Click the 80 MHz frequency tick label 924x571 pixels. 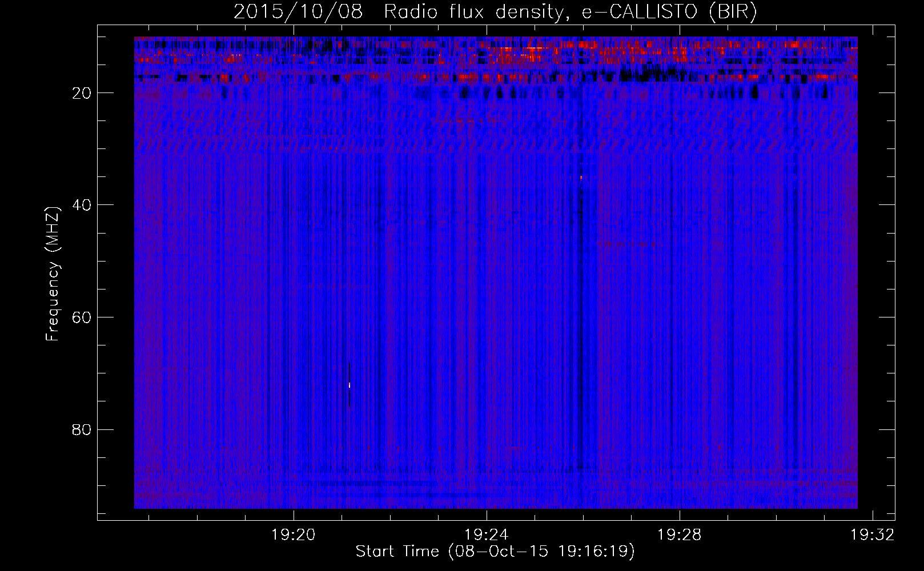[x=82, y=429]
